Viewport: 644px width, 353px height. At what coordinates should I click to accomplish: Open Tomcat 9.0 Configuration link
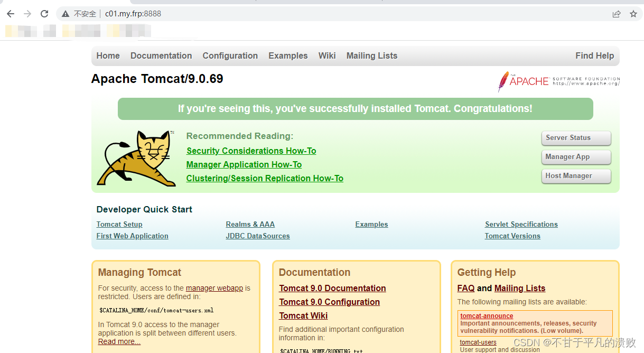pyautogui.click(x=329, y=302)
